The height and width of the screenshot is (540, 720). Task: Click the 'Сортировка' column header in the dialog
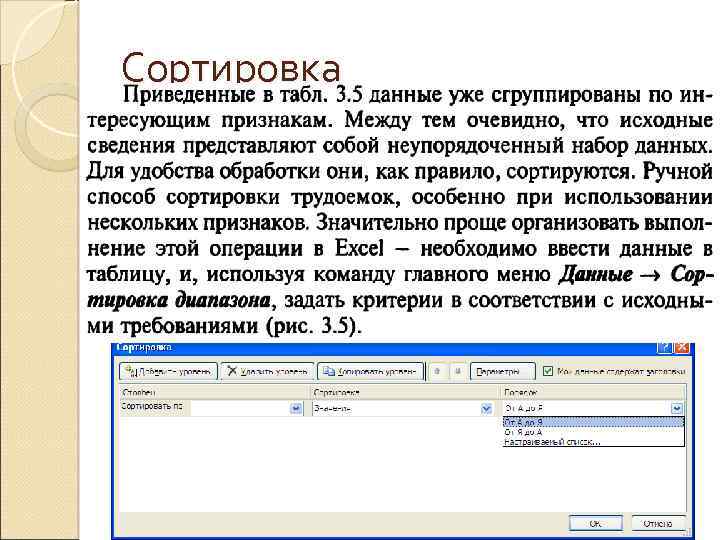(x=405, y=393)
